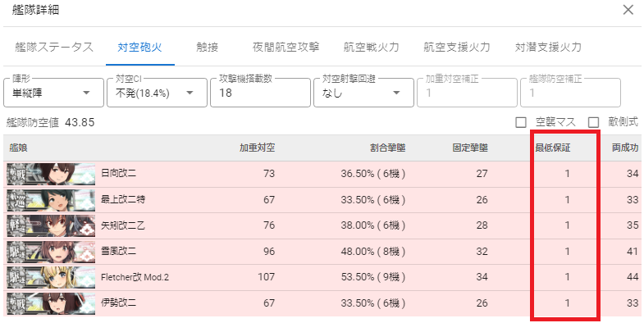Click Fletcher改 Mod.2 ship banner thumbnail
644x323 pixels.
(x=51, y=277)
